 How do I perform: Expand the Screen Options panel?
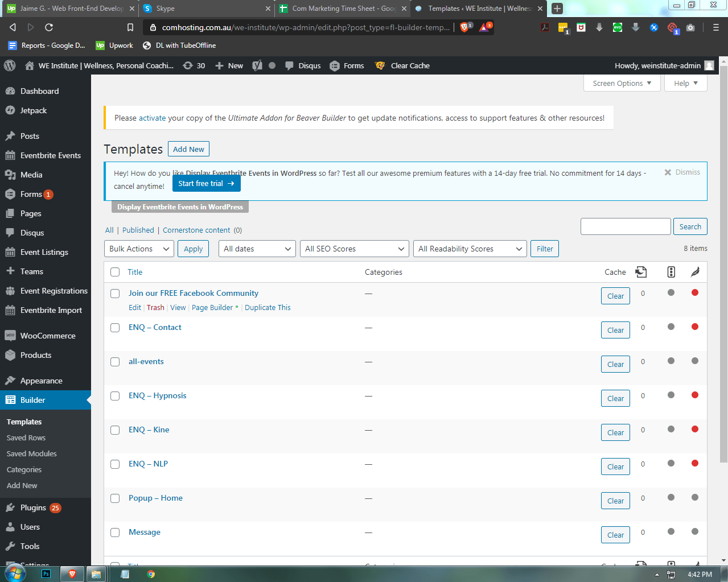pyautogui.click(x=622, y=83)
